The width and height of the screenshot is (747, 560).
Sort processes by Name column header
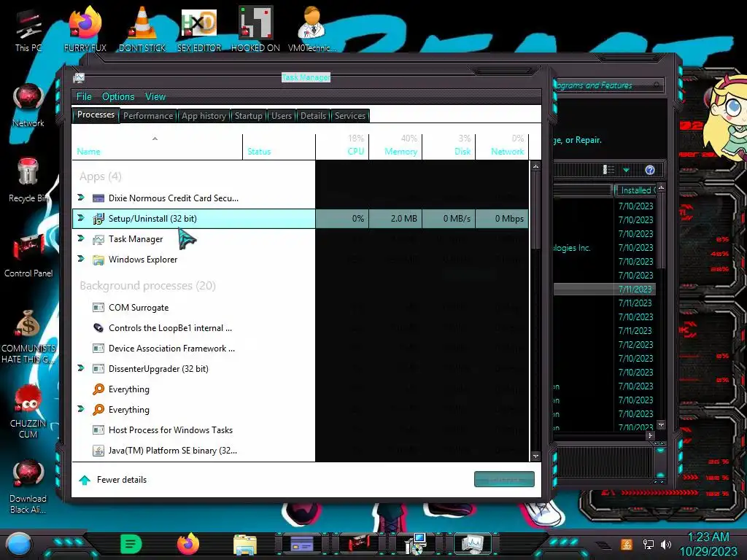pos(158,147)
